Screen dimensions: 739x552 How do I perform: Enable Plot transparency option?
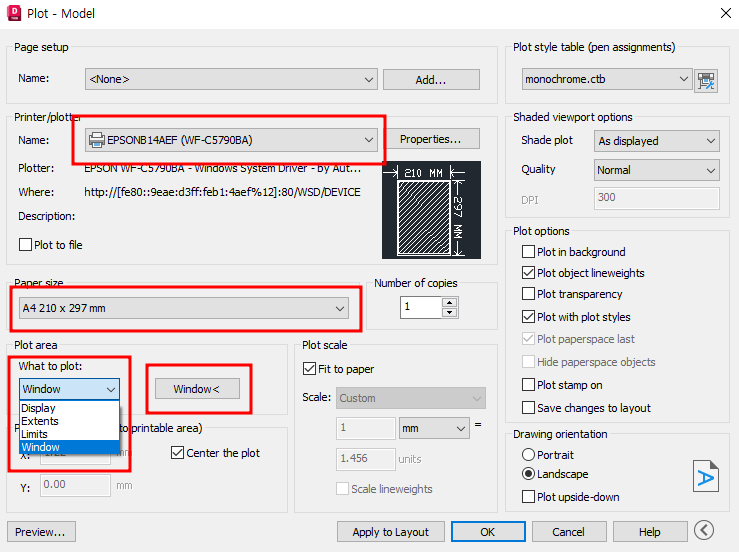coord(528,294)
